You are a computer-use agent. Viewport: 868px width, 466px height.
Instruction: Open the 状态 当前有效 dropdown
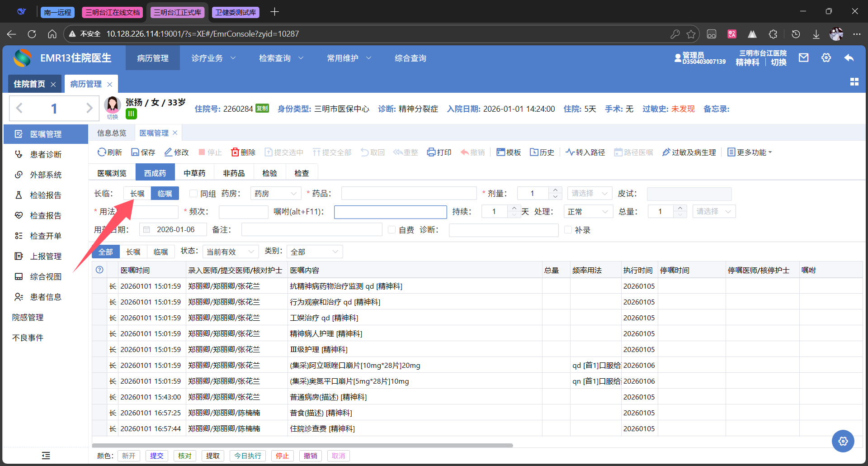[x=230, y=252]
